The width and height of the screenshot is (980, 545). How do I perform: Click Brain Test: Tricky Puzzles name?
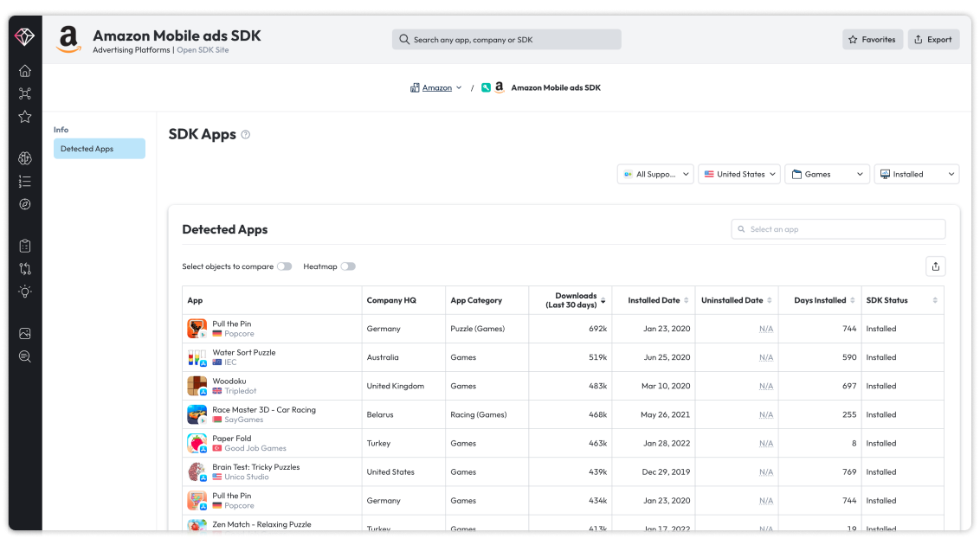coord(255,467)
